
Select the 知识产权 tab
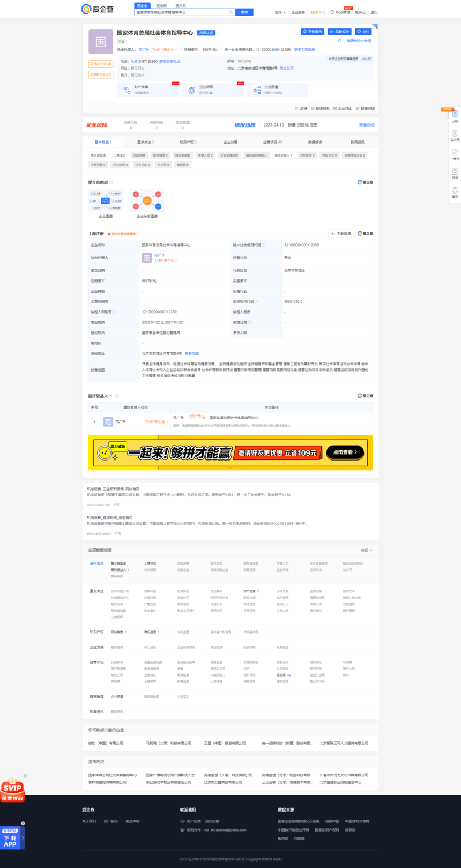point(188,142)
